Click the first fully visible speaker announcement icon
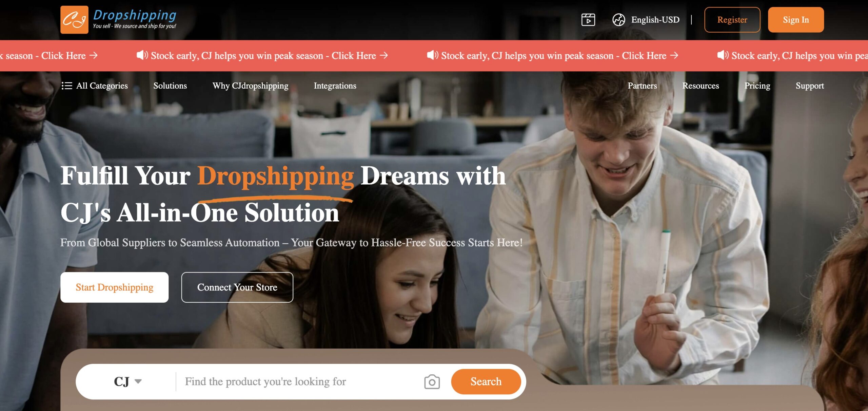The height and width of the screenshot is (411, 868). (142, 55)
